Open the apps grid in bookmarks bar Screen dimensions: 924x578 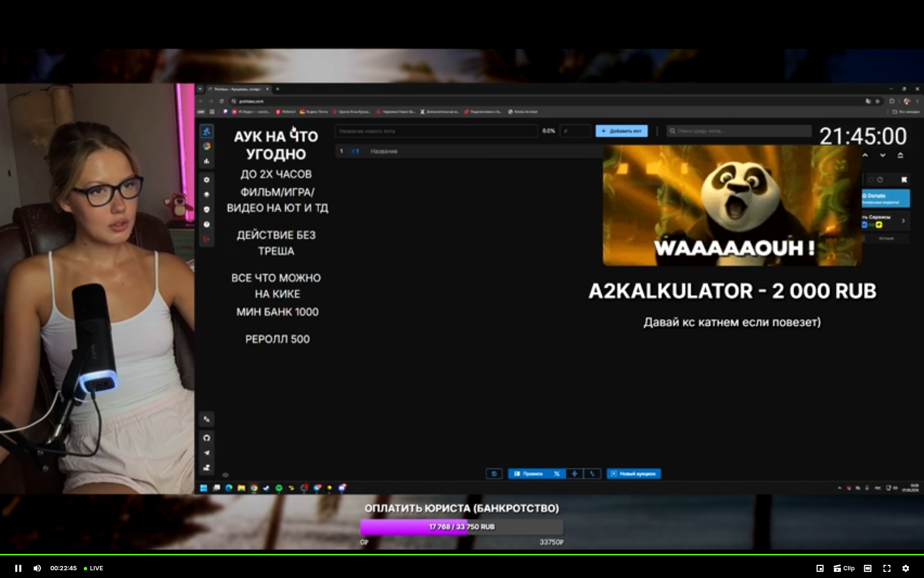click(212, 112)
